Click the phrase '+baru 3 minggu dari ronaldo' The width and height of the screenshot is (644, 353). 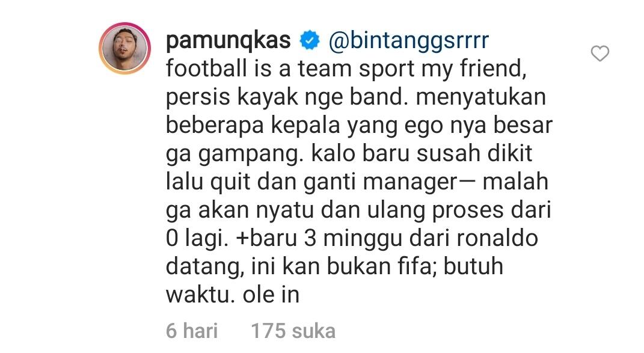click(387, 239)
